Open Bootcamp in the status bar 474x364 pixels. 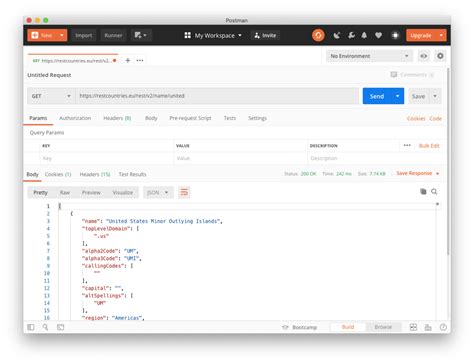(299, 327)
